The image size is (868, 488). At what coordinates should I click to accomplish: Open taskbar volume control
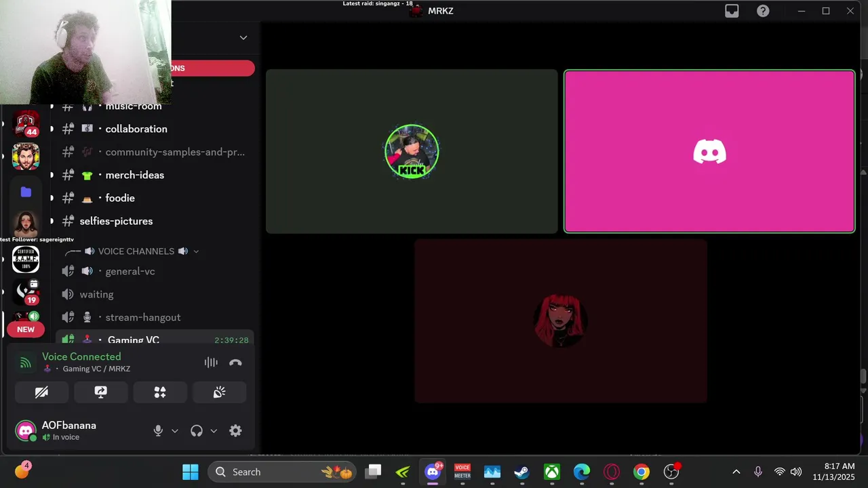[x=796, y=472]
